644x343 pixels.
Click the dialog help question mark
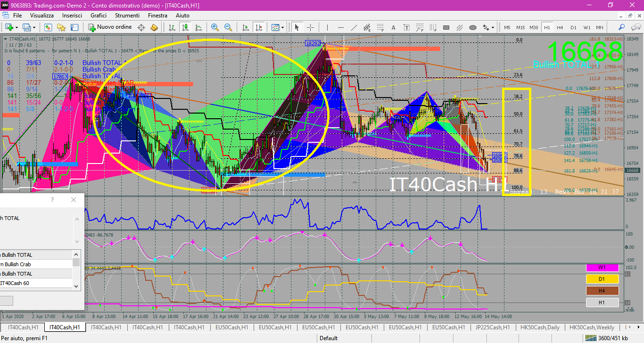click(52, 200)
